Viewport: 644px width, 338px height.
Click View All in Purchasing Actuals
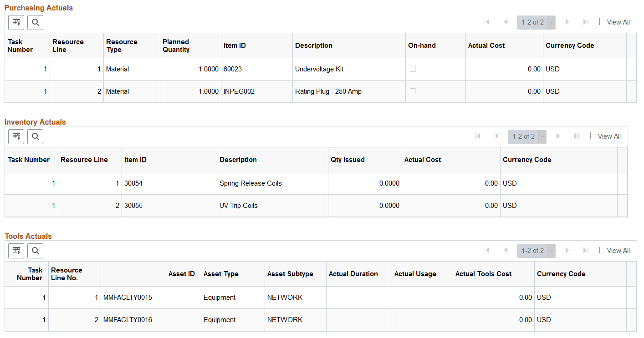[618, 22]
